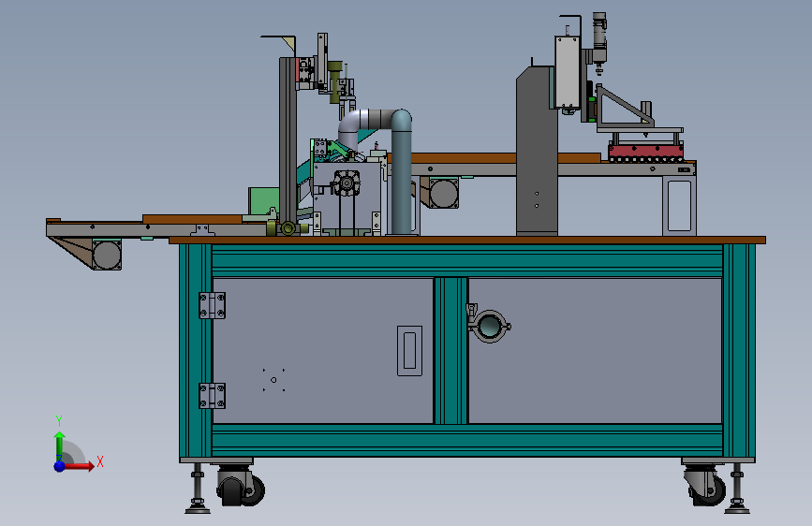Select the recessed handle on the left cabinet door
Image resolution: width=812 pixels, height=526 pixels.
pos(409,350)
